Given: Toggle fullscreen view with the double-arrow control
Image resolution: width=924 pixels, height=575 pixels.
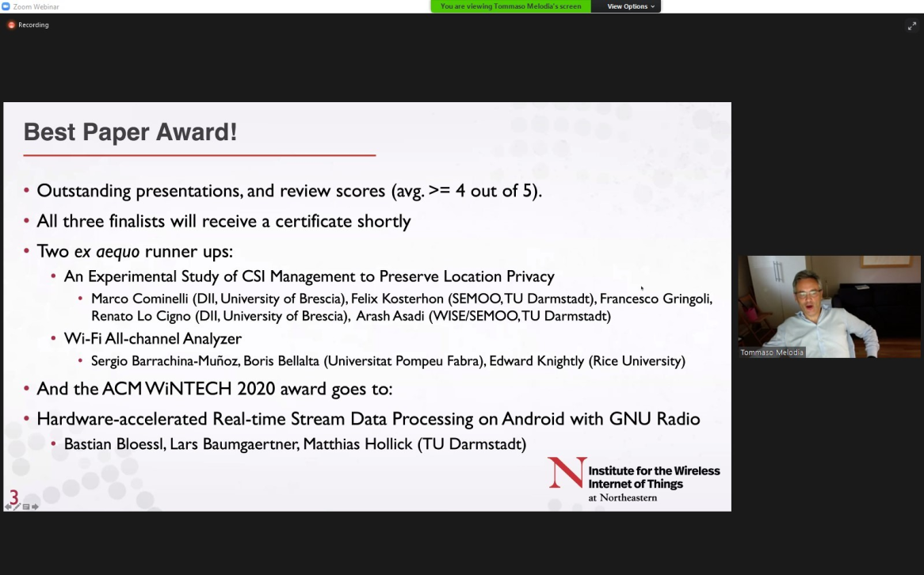Looking at the screenshot, I should [912, 25].
